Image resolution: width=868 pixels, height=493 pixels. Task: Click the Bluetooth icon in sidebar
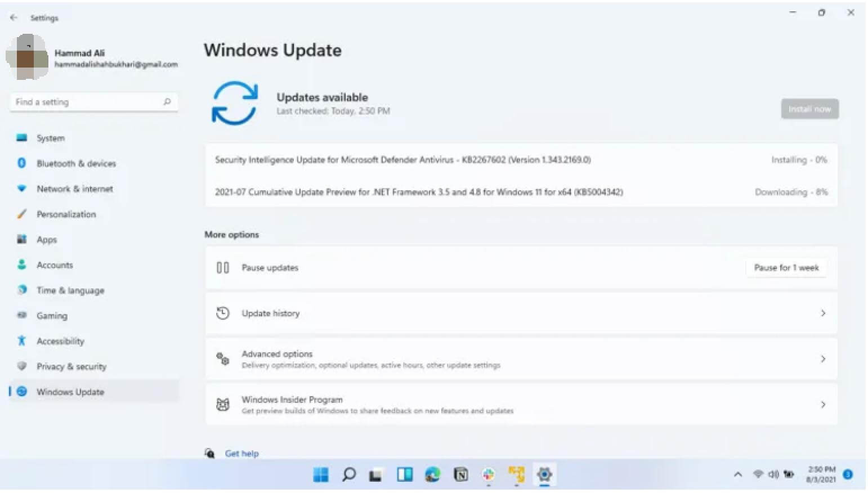coord(21,163)
